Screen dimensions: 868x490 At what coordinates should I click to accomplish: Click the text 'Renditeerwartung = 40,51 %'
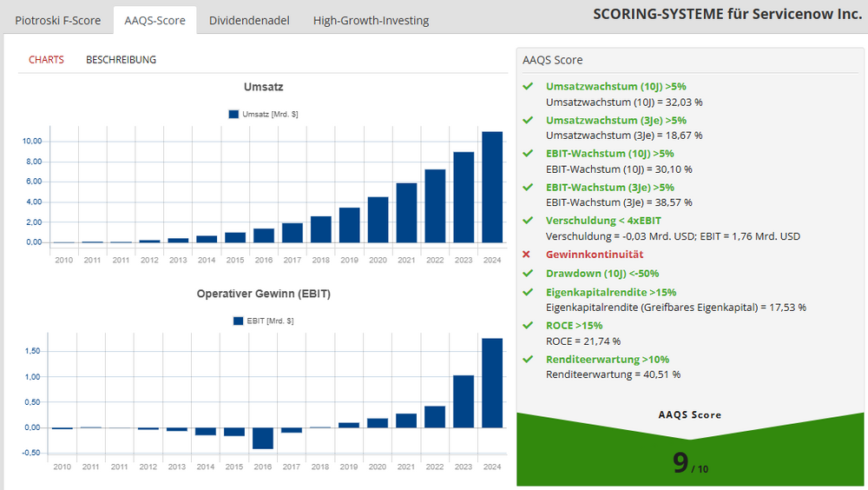click(613, 374)
